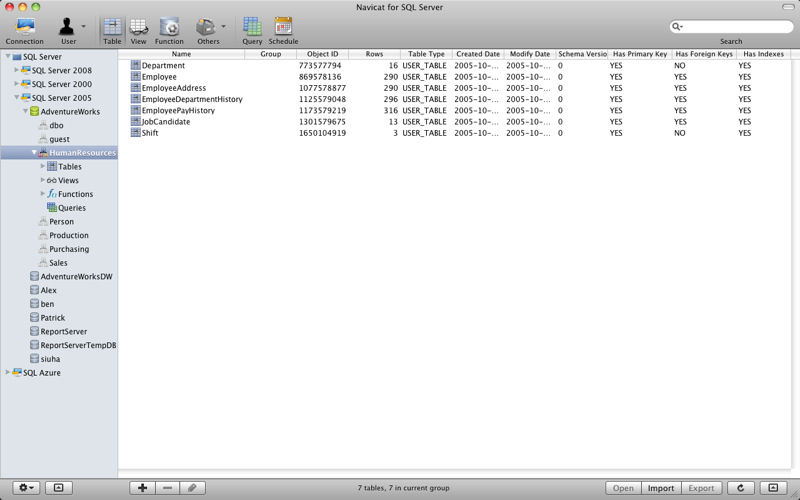Image resolution: width=800 pixels, height=500 pixels.
Task: Click the add table plus button
Action: 142,488
